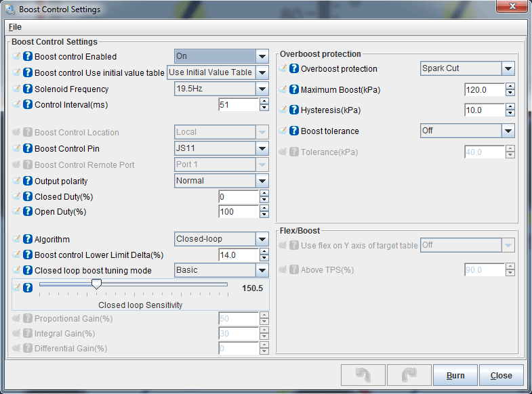Open the File menu
This screenshot has width=532, height=394.
pyautogui.click(x=15, y=27)
